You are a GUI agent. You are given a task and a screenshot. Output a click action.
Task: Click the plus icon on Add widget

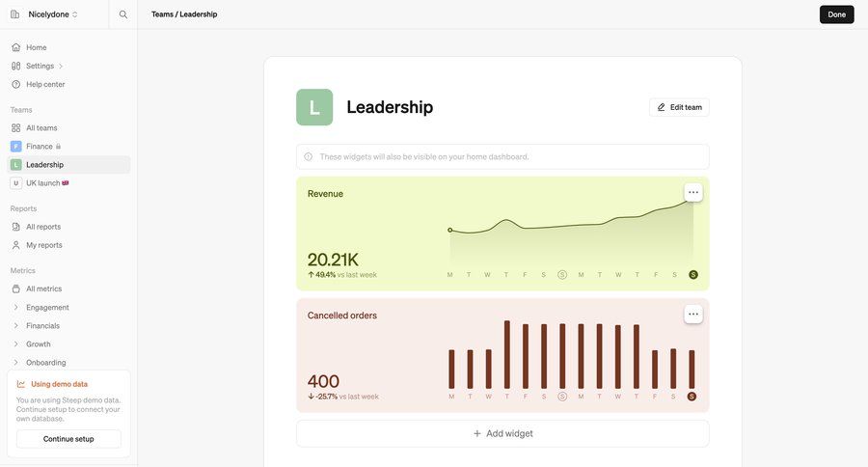pyautogui.click(x=477, y=434)
